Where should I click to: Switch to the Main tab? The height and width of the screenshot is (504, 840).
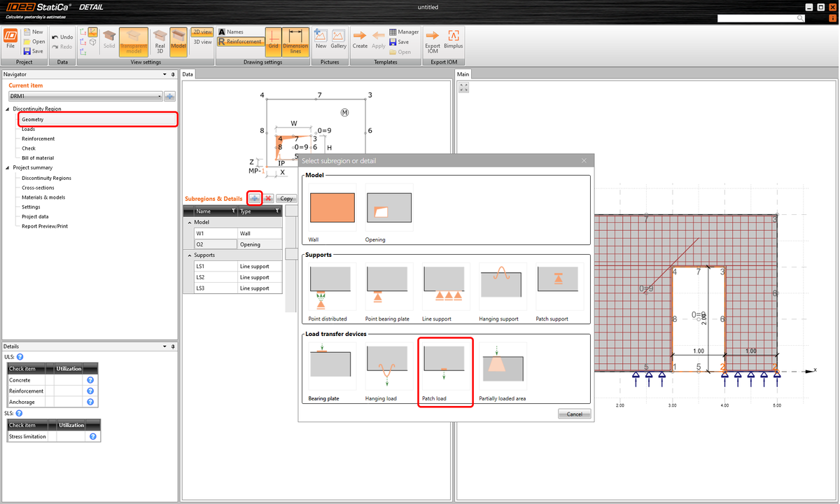463,73
